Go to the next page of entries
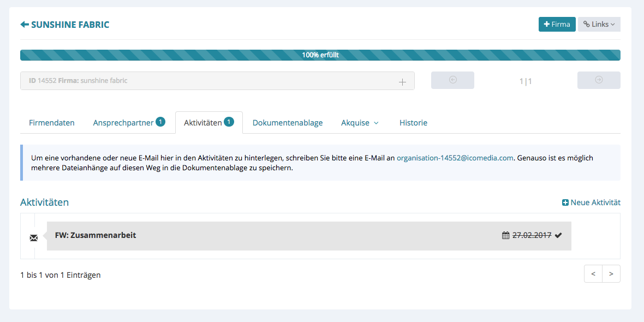 pyautogui.click(x=611, y=274)
